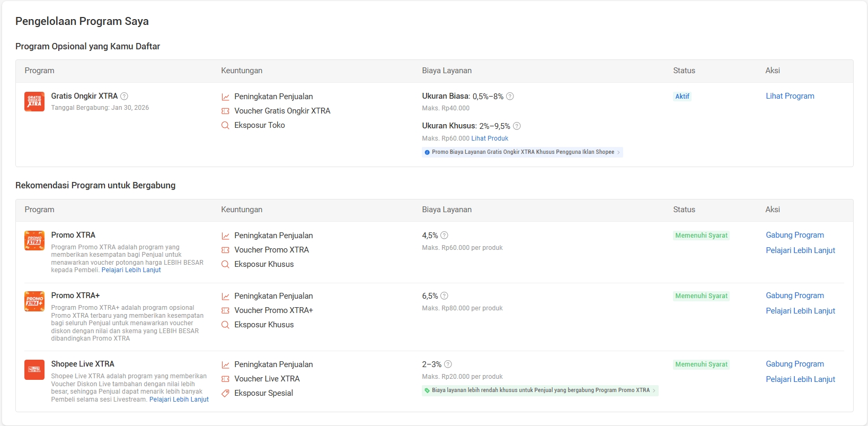Click the help icon next to Ukuran Khusus rate

click(x=517, y=126)
